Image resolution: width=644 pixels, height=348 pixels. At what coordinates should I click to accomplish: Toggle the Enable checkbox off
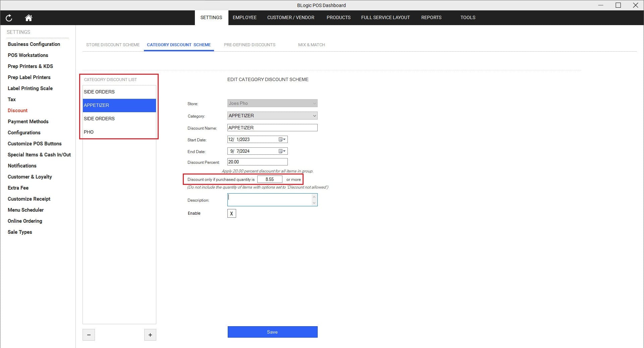point(231,213)
